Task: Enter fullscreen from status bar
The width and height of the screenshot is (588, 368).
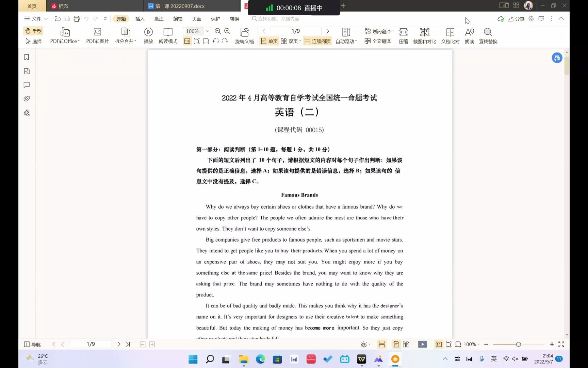Action: coord(561,344)
